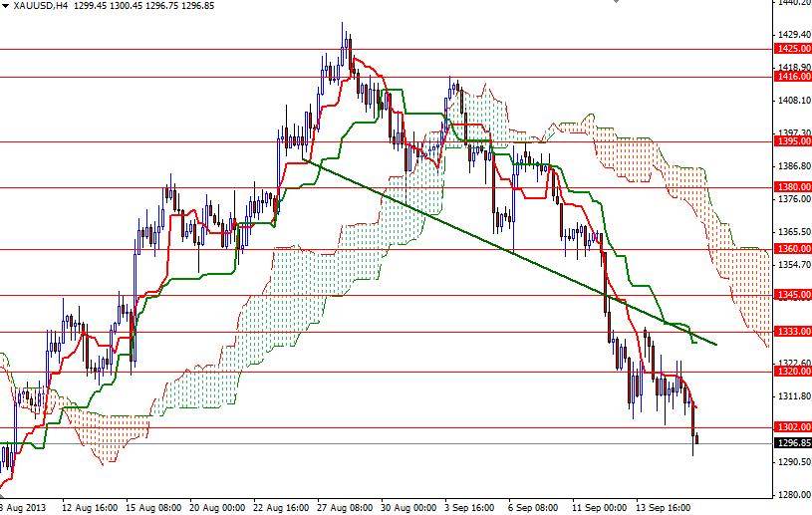The image size is (812, 515).
Task: Click the 1354.70 price scale value
Action: pyautogui.click(x=794, y=265)
